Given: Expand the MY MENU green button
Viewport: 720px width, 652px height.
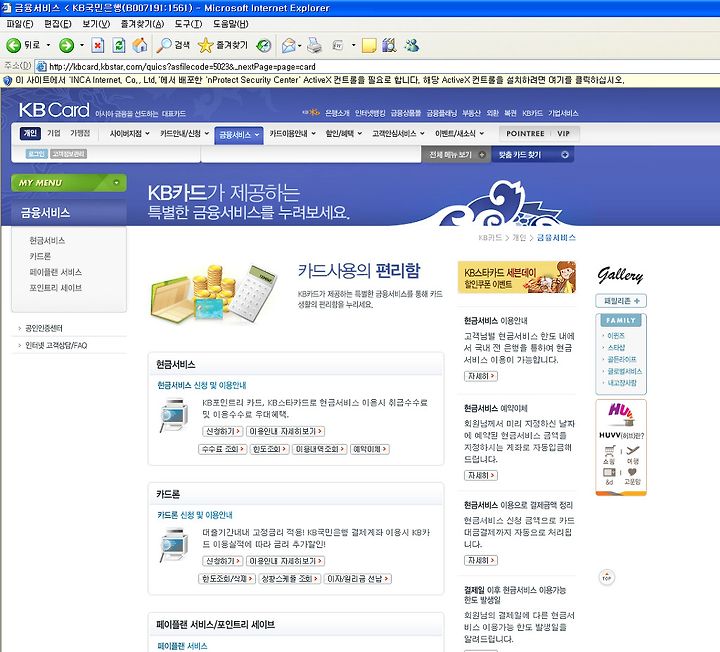Looking at the screenshot, I should (69, 183).
